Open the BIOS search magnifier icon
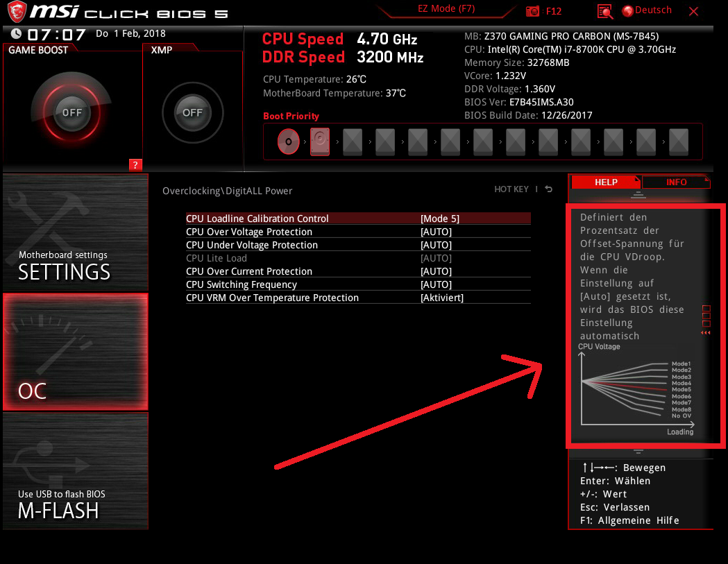 605,12
